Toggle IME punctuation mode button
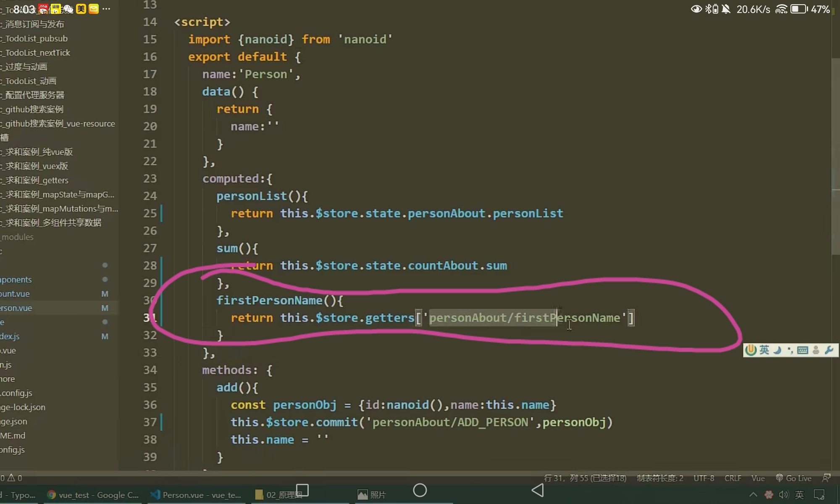This screenshot has height=504, width=840. pyautogui.click(x=790, y=350)
